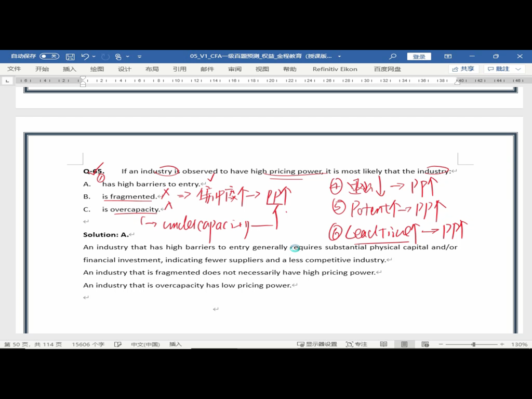Restore down the Word window
This screenshot has width=532, height=399.
pos(496,56)
